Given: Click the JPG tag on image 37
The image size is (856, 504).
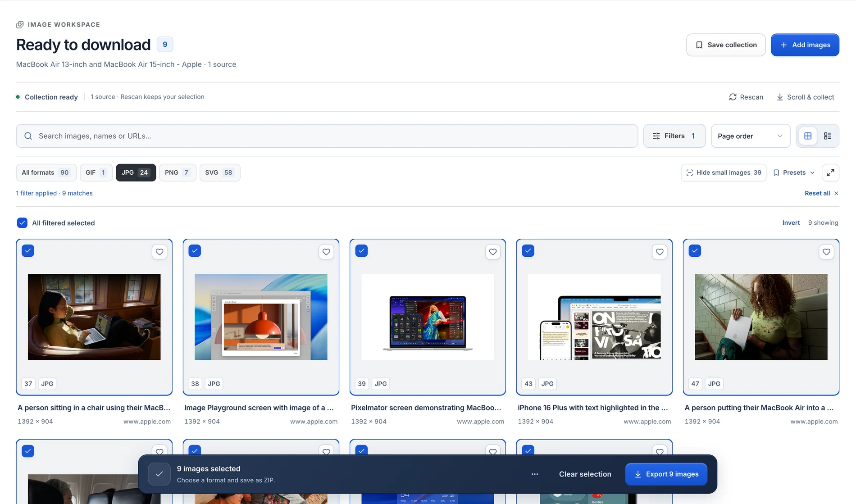Looking at the screenshot, I should (47, 384).
